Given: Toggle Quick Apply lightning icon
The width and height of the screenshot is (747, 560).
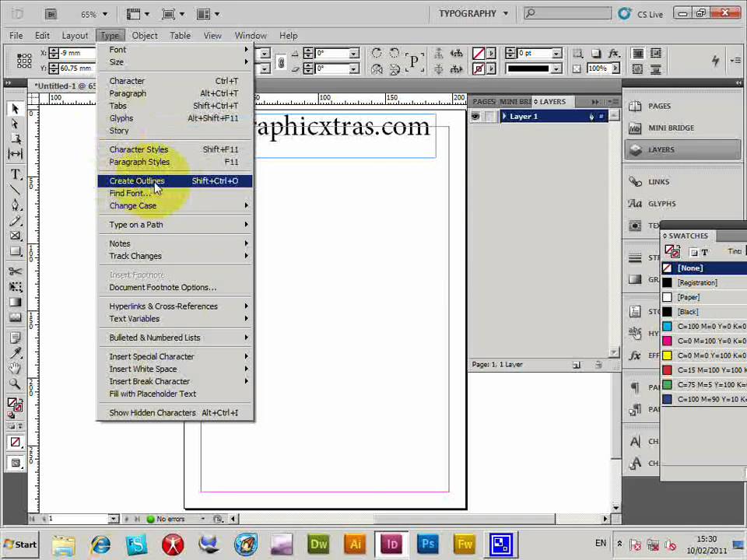Looking at the screenshot, I should tap(716, 61).
